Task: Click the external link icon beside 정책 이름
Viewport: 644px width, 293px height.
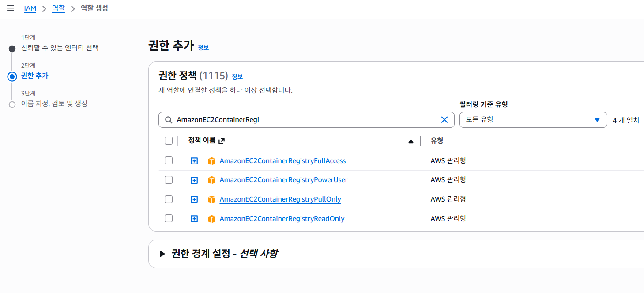Action: 222,141
